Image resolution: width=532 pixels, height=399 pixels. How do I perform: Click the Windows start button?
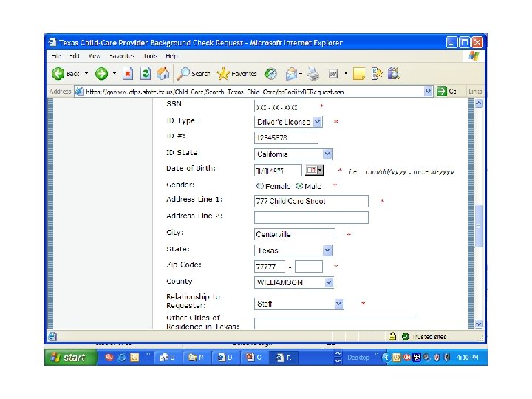70,358
